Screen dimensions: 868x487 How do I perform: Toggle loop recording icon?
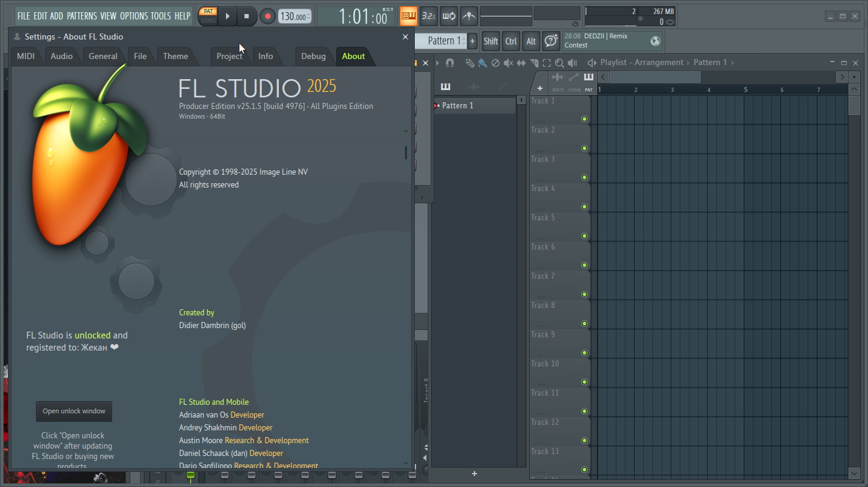pyautogui.click(x=449, y=16)
